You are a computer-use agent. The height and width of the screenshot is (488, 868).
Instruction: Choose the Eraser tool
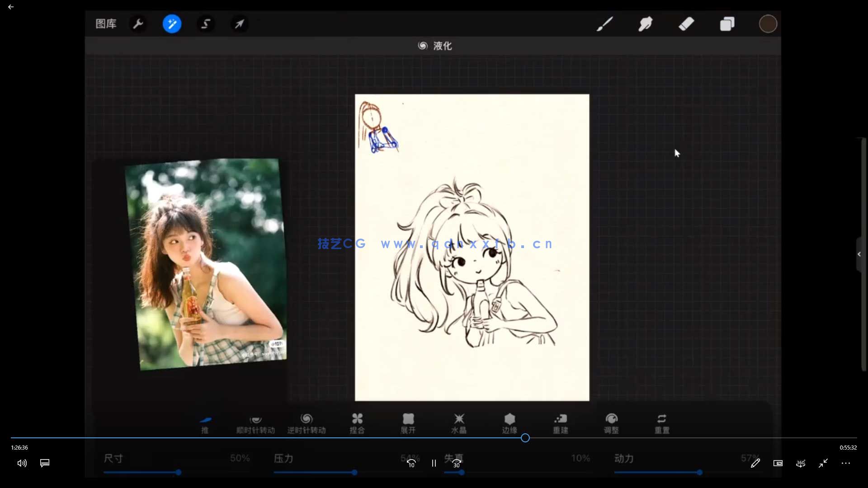pos(686,23)
